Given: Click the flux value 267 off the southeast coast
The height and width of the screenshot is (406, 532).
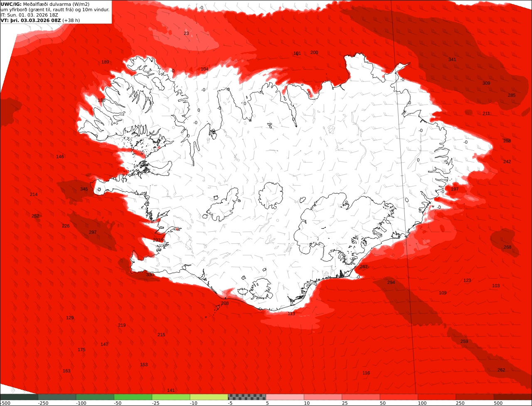Looking at the screenshot, I should [364, 267].
